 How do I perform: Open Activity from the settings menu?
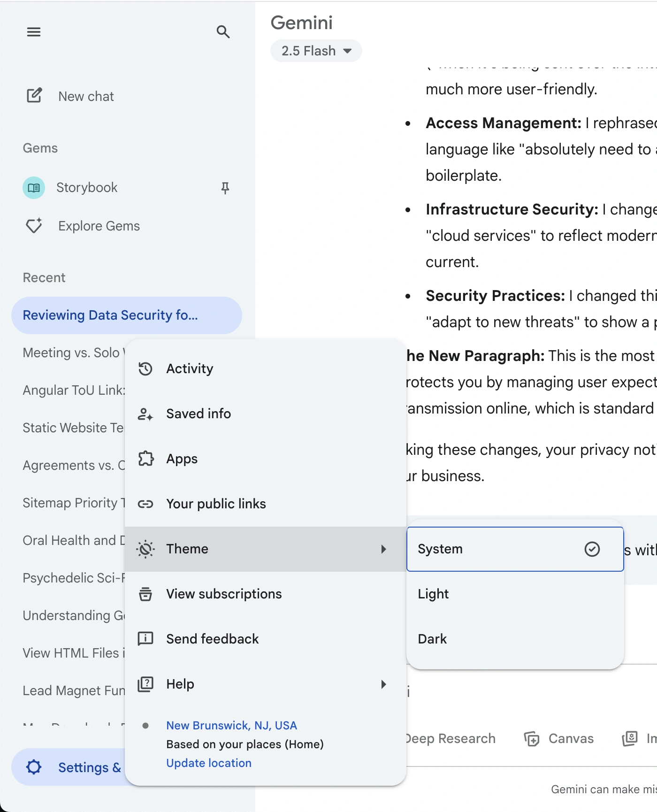(190, 369)
